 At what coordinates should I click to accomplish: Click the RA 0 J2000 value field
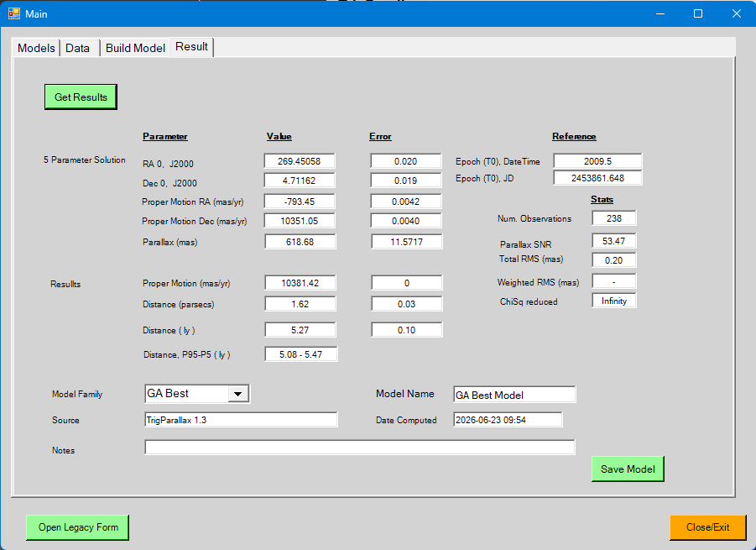point(300,161)
